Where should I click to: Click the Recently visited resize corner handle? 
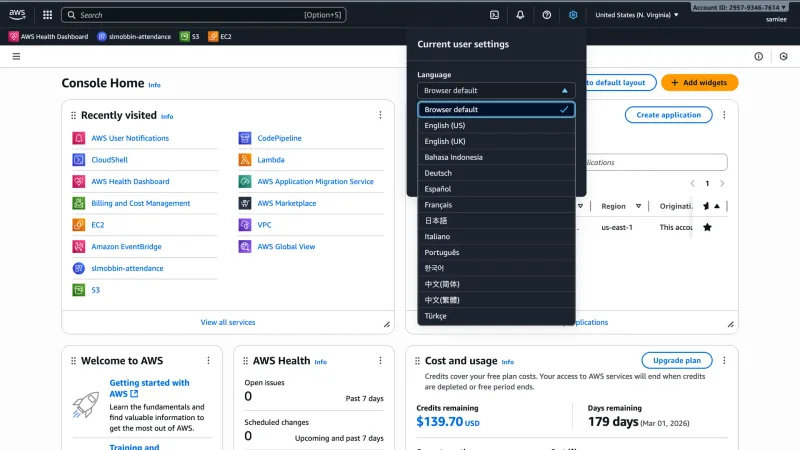point(387,324)
